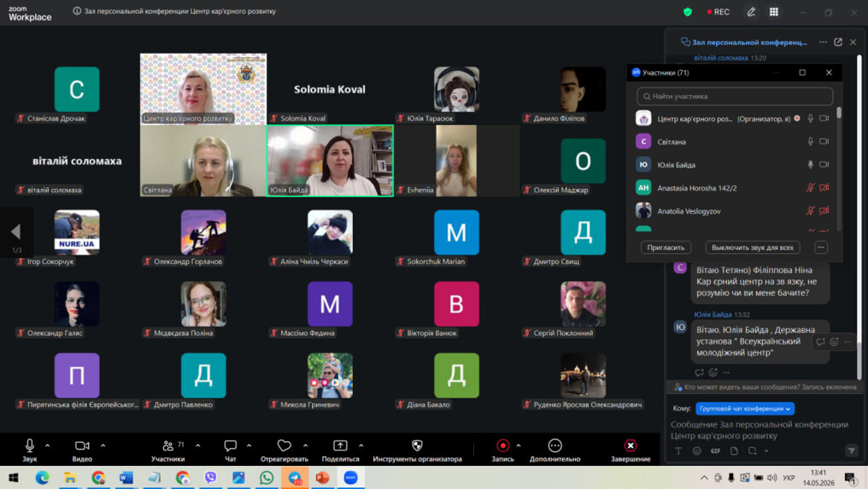Toggle video for Світлана in participants list
This screenshot has width=868, height=489.
pyautogui.click(x=824, y=142)
